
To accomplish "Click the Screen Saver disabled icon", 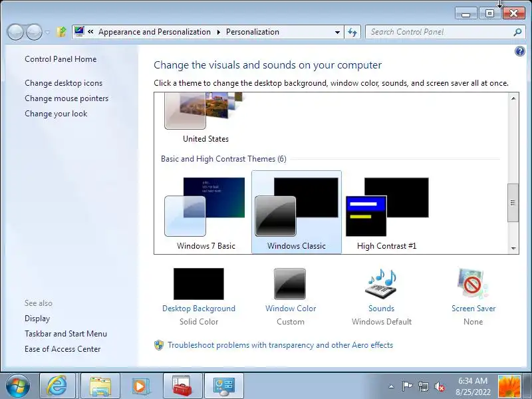I will coord(473,284).
